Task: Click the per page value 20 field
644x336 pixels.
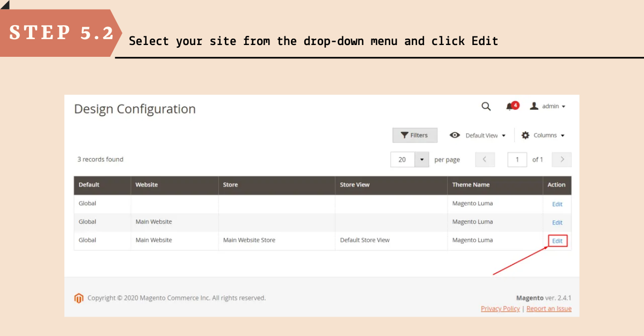Action: coord(403,160)
